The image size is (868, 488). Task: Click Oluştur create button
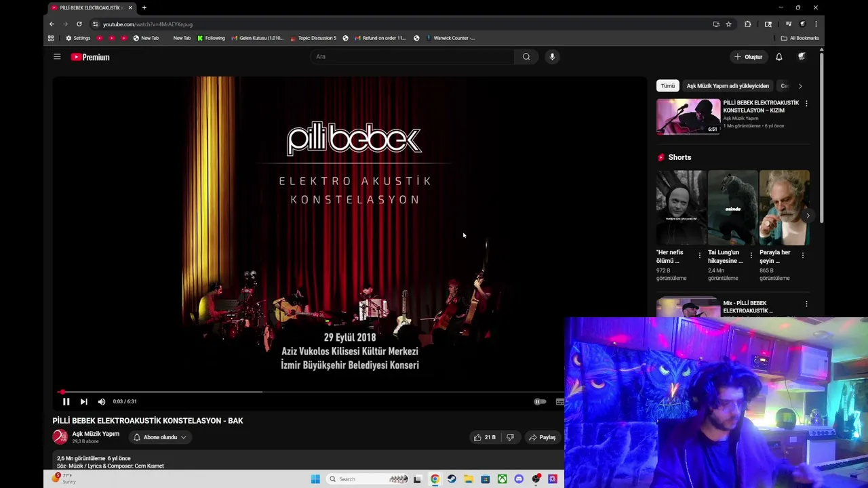749,57
